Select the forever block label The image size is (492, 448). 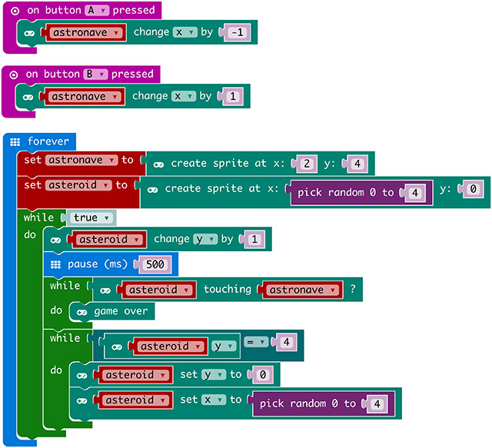coord(48,141)
